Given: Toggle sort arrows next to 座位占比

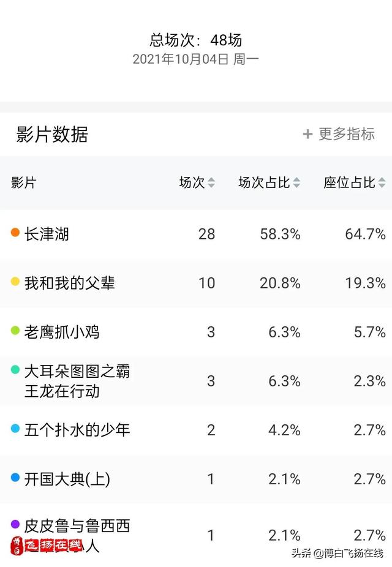Looking at the screenshot, I should pos(382,182).
